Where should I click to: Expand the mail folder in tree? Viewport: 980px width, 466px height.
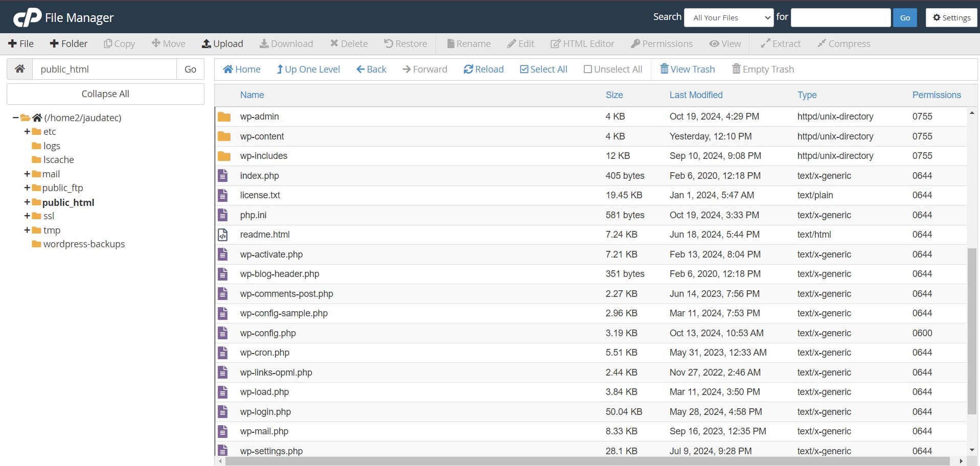[27, 174]
